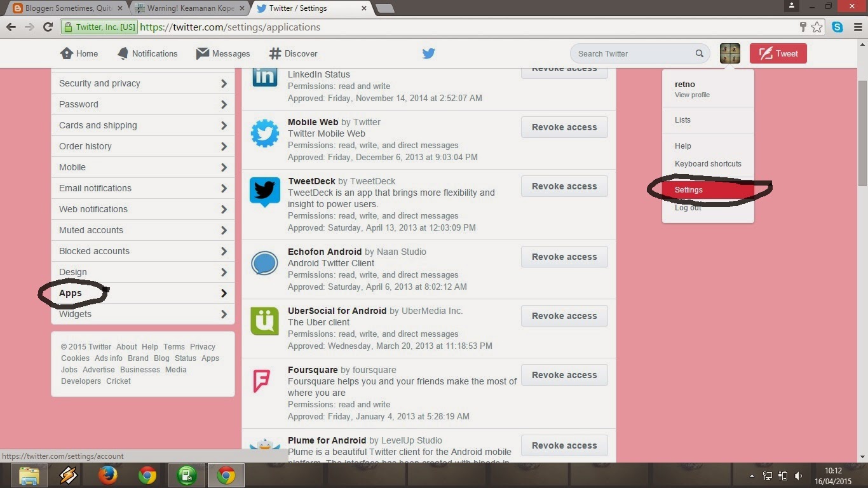Open Order history settings
868x488 pixels.
[x=143, y=146]
